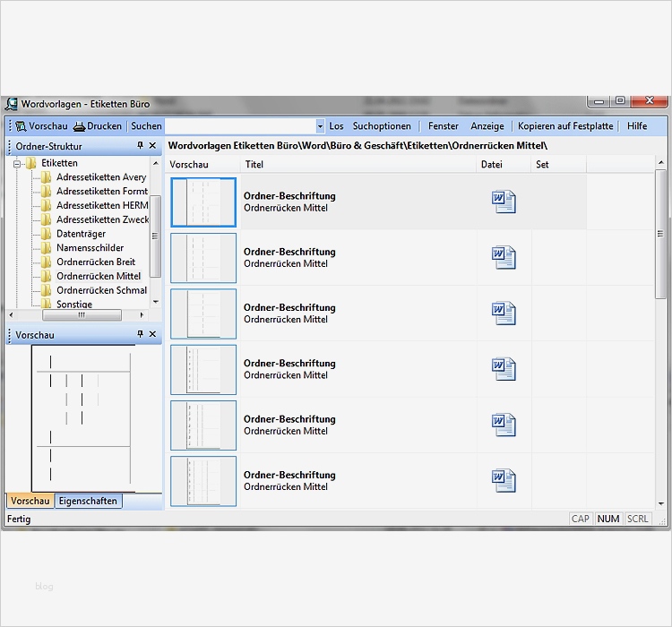This screenshot has height=627, width=672.
Task: Switch to the Vorschau bottom tab
Action: pos(30,501)
